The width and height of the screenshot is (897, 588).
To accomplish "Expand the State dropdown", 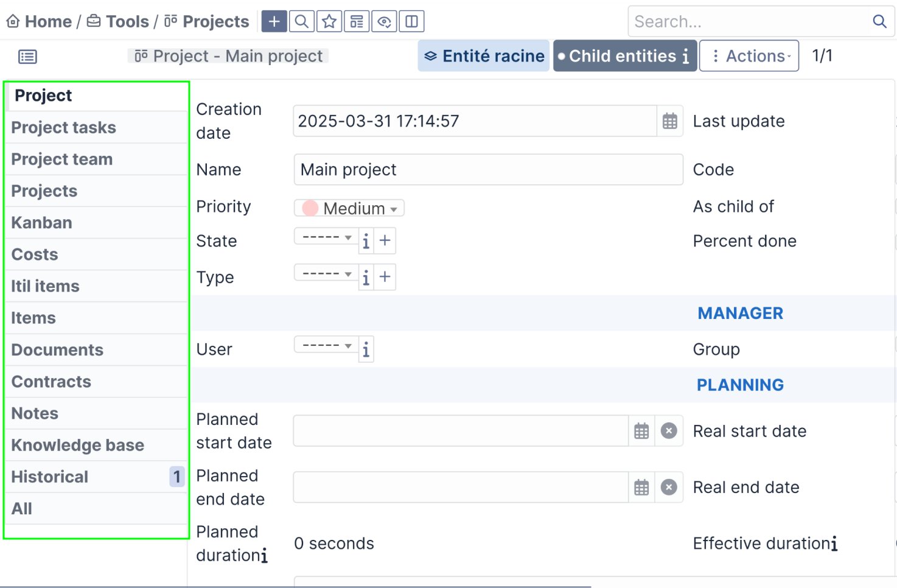I will (x=326, y=237).
